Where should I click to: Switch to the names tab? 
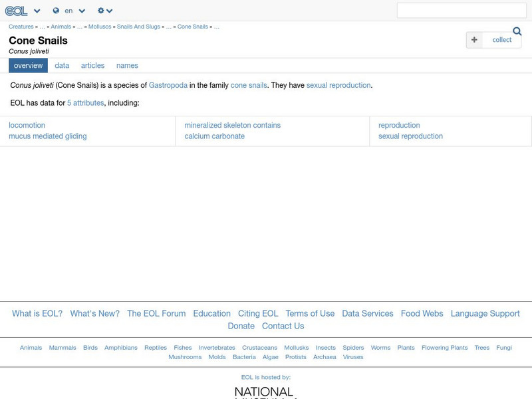(x=127, y=65)
